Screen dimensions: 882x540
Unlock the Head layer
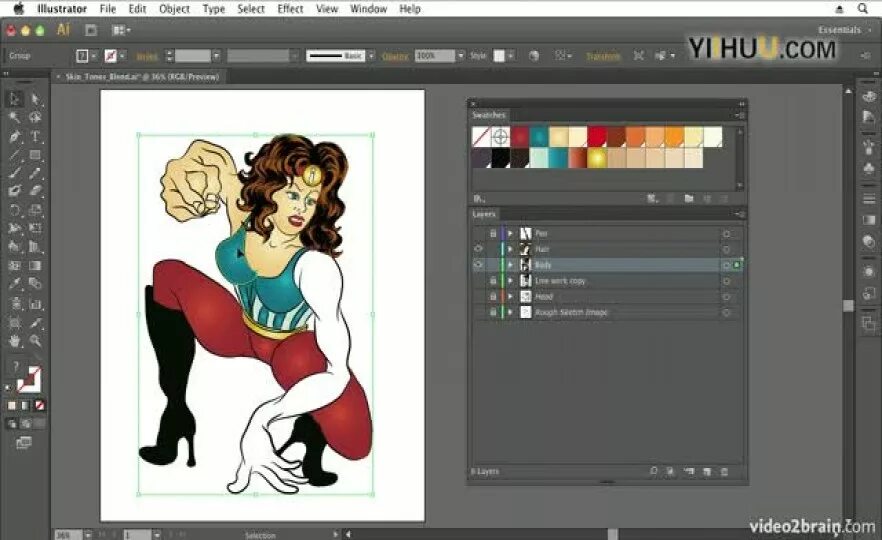coord(493,296)
